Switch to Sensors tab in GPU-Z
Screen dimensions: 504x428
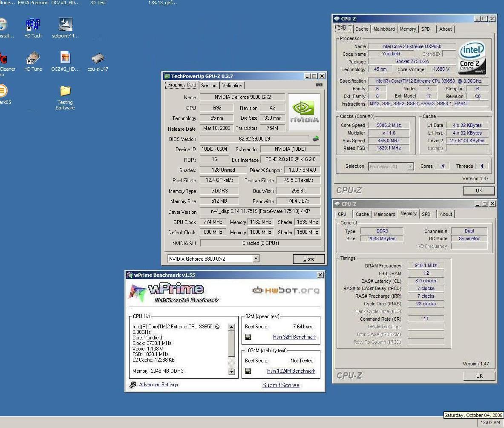coord(209,86)
